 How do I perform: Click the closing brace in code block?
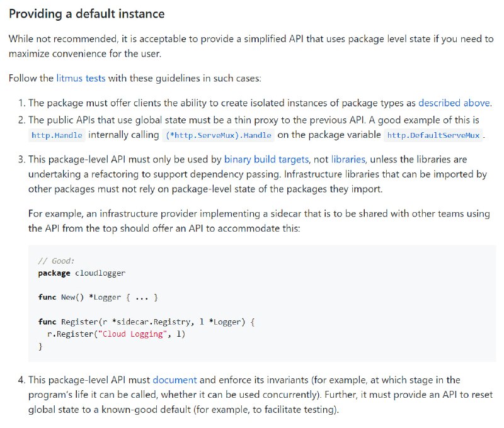(40, 346)
